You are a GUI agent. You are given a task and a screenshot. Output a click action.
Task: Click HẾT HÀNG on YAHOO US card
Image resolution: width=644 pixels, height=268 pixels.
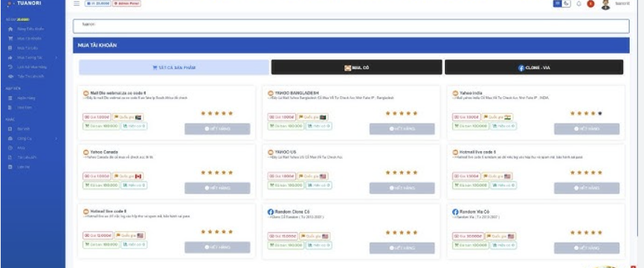click(x=402, y=188)
